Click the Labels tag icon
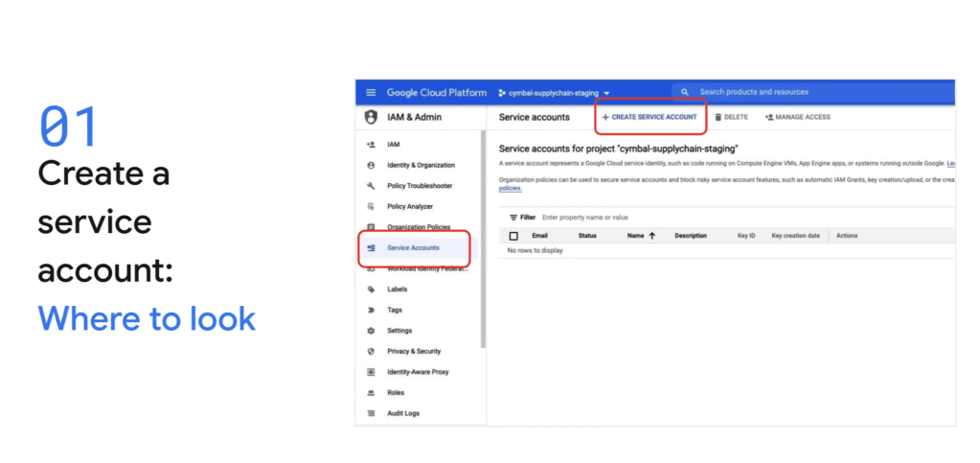Viewport: 980px width, 463px height. click(x=371, y=289)
